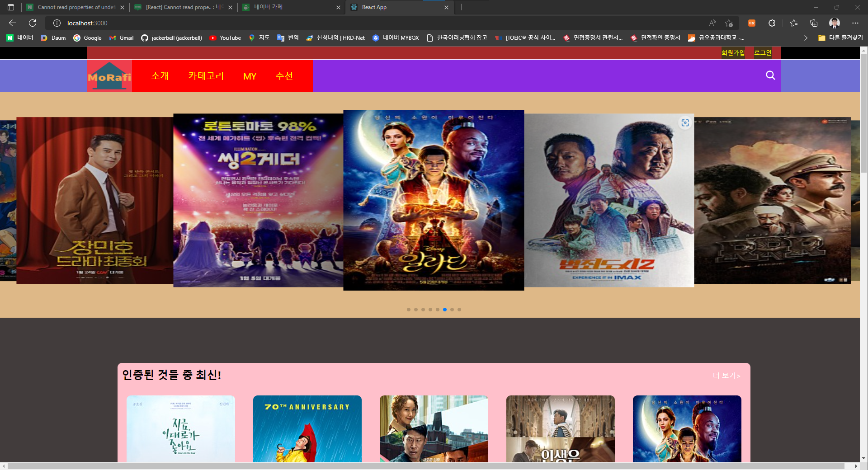Open 한국이러닝협회 bookmark
The image size is (868, 470).
point(457,38)
